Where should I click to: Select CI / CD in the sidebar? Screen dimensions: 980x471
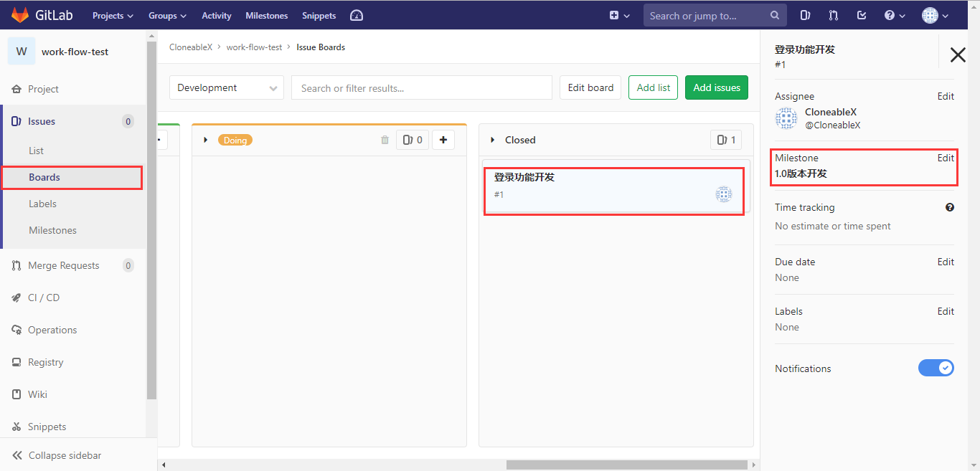pos(43,297)
